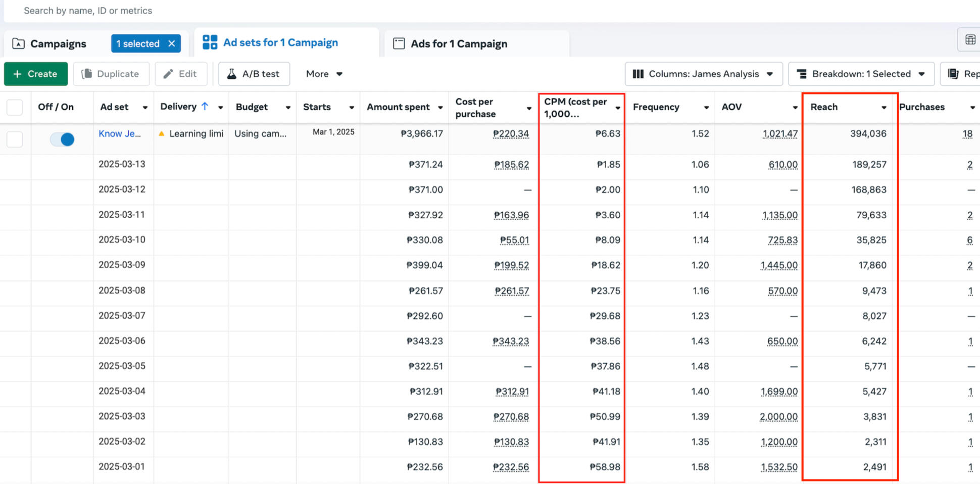Open the Know Je... ad set link
The width and height of the screenshot is (980, 484).
(x=119, y=134)
